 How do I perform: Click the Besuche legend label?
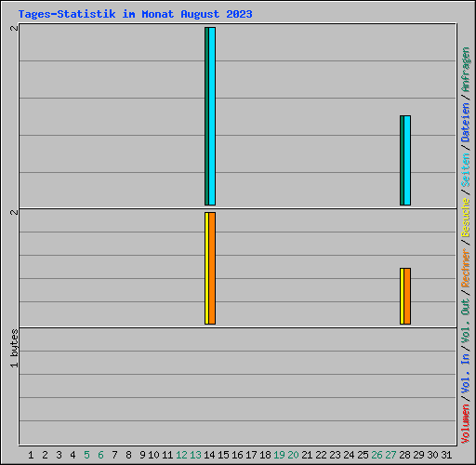466,218
